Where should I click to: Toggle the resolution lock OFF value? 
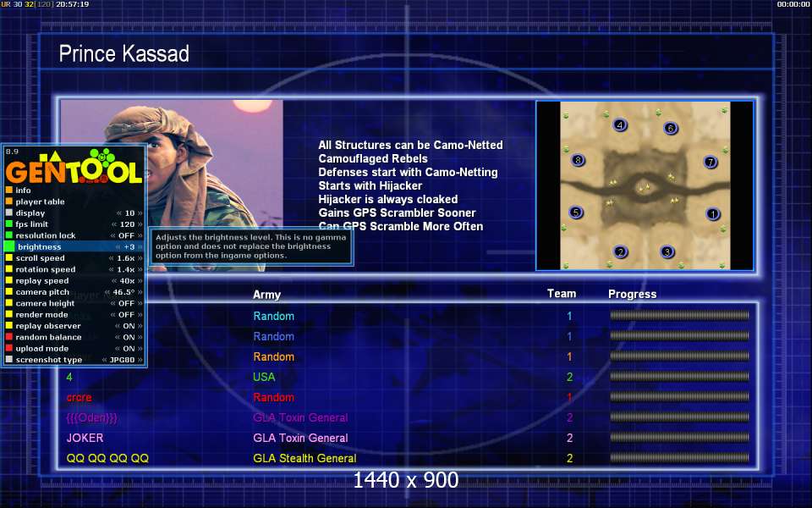(126, 235)
